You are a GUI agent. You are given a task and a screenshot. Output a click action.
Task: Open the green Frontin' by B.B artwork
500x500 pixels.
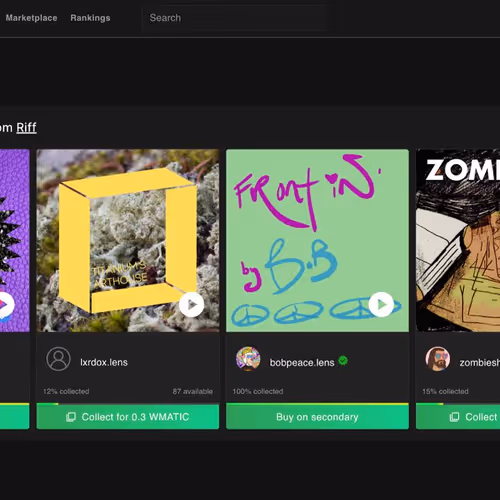tap(317, 240)
